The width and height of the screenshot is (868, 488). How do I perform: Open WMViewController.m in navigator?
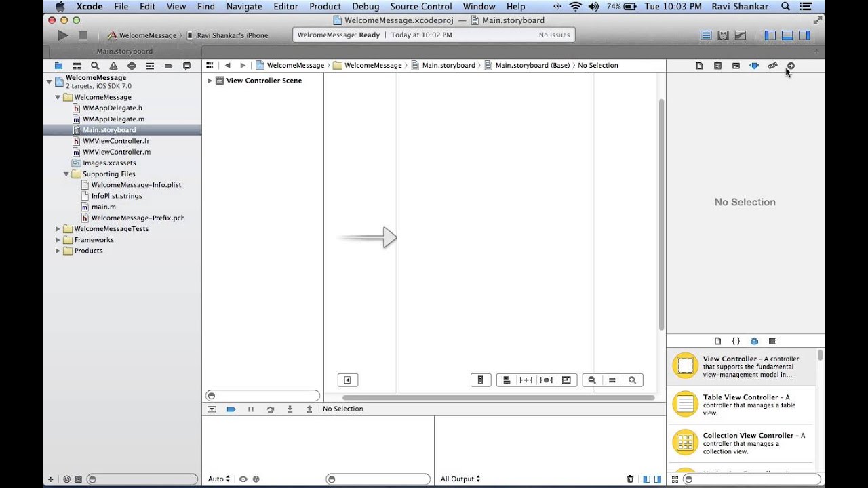[117, 152]
